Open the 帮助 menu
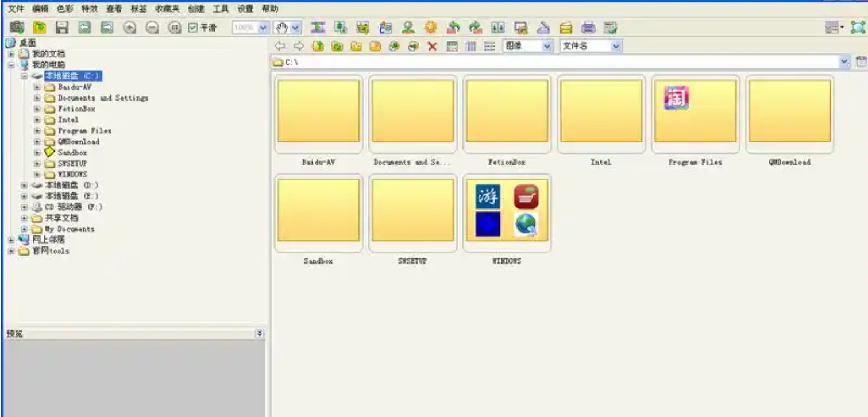Viewport: 868px width, 417px height. click(x=269, y=9)
